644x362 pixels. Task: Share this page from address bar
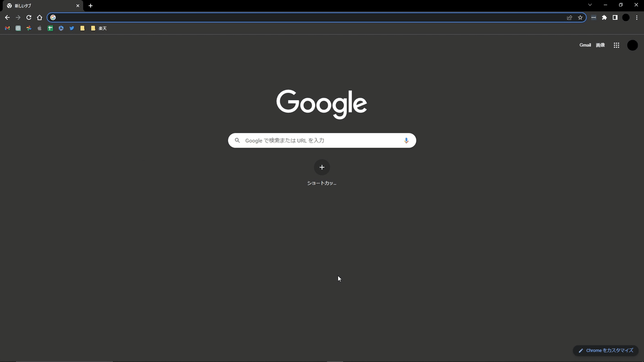click(569, 18)
